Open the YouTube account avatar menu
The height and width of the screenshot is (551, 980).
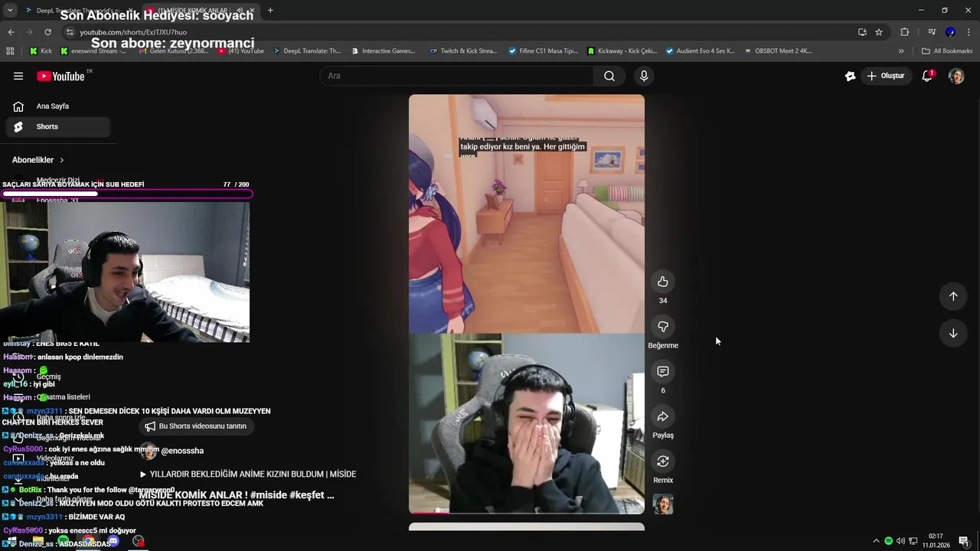coord(956,76)
